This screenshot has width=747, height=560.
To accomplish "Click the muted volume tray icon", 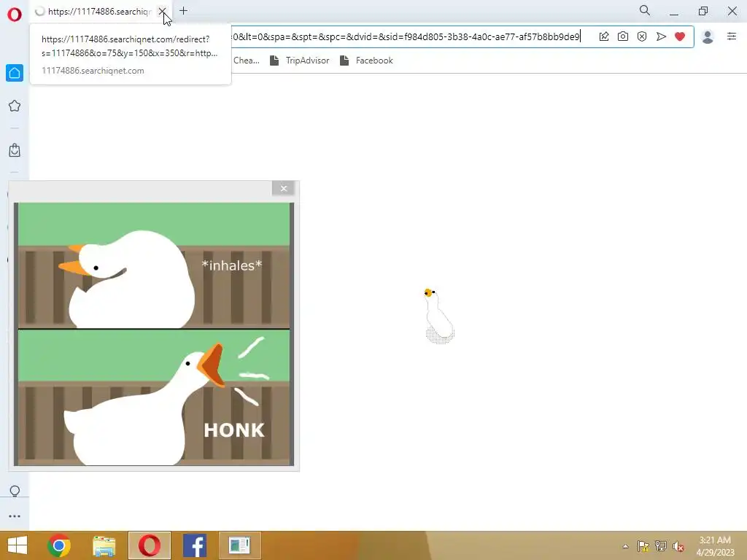I will pos(678,546).
